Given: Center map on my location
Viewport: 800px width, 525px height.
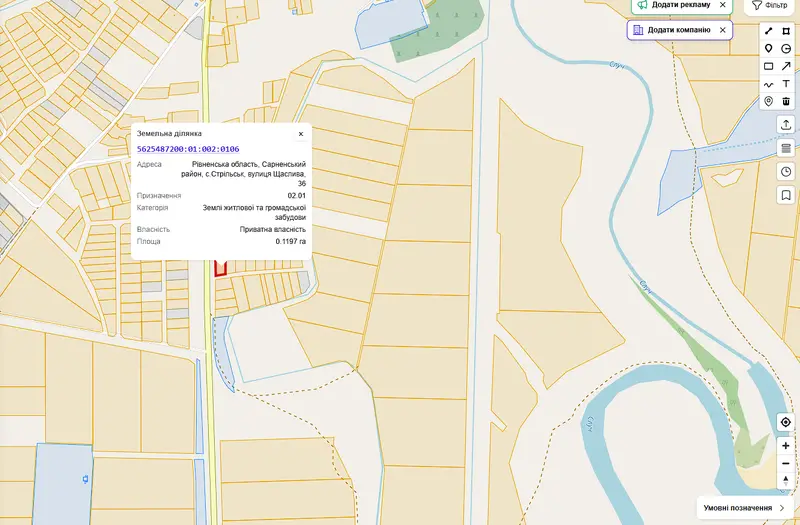Looking at the screenshot, I should click(786, 422).
